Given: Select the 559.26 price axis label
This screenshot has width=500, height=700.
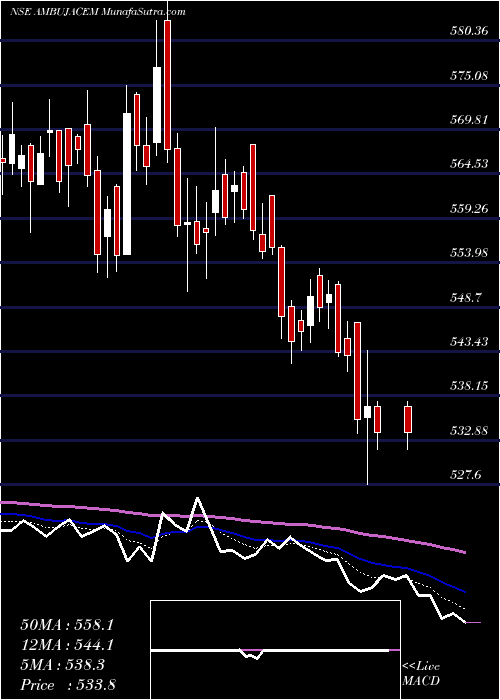Looking at the screenshot, I should (x=467, y=208).
